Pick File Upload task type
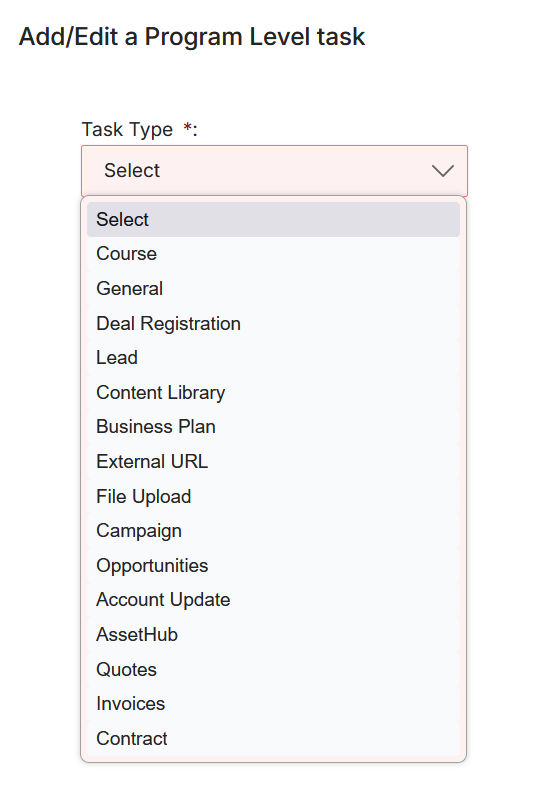The width and height of the screenshot is (555, 795). coord(273,496)
